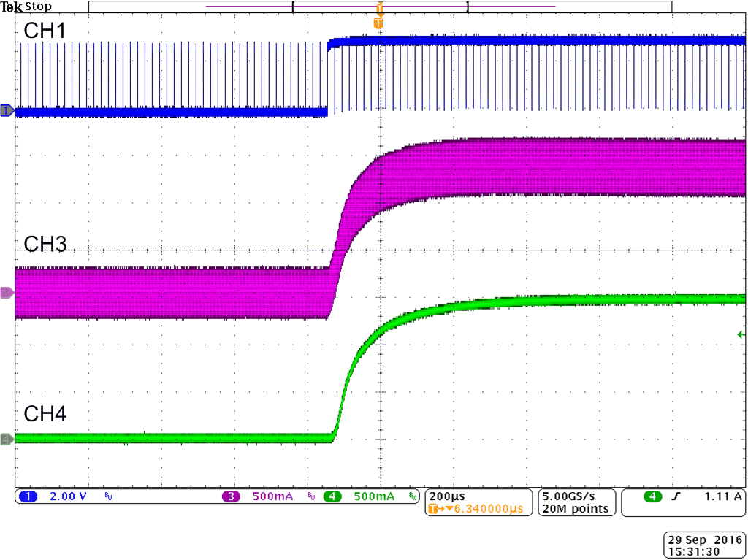Screen dimensions: 748x560
Task: Open the CH1 2.00 V vertical scale readout
Action: pos(67,496)
